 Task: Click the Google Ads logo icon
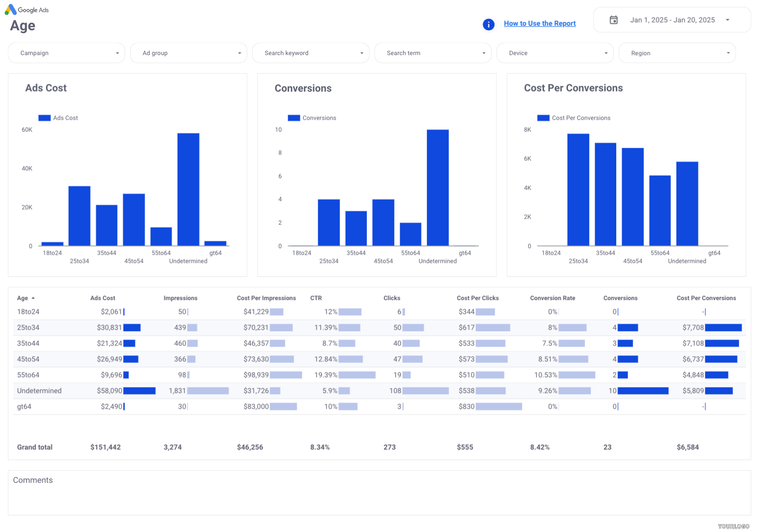pyautogui.click(x=10, y=9)
